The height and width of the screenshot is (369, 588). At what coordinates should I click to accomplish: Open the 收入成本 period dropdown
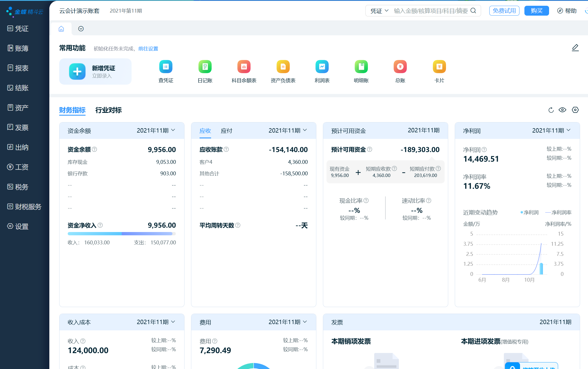[x=156, y=322]
